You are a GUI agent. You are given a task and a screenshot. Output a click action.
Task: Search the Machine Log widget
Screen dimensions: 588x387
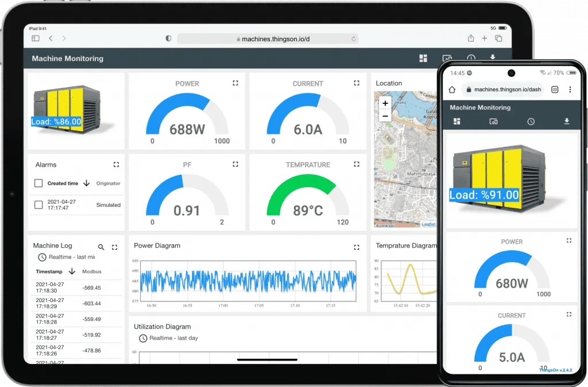[x=101, y=247]
